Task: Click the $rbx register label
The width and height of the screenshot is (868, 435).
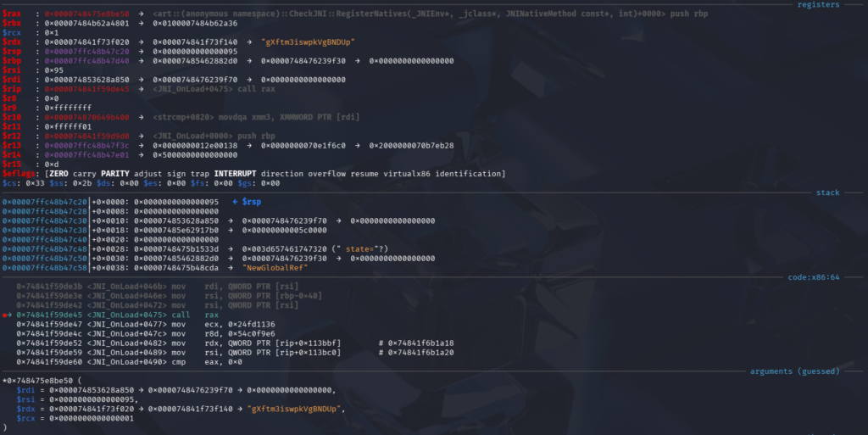Action: tap(12, 23)
